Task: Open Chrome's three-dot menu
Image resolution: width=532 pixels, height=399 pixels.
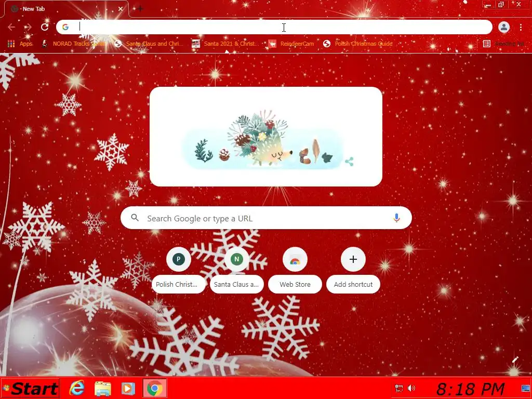Action: click(x=521, y=27)
